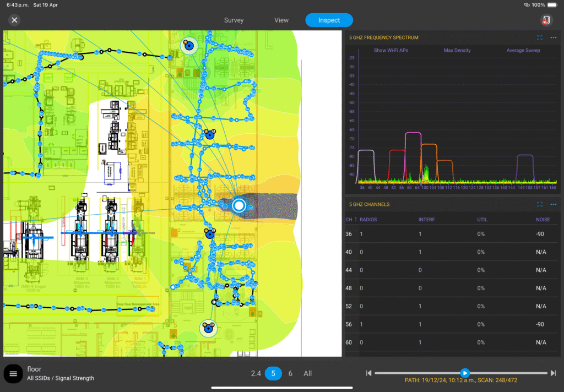Sort the channels table by CH column

(x=350, y=220)
